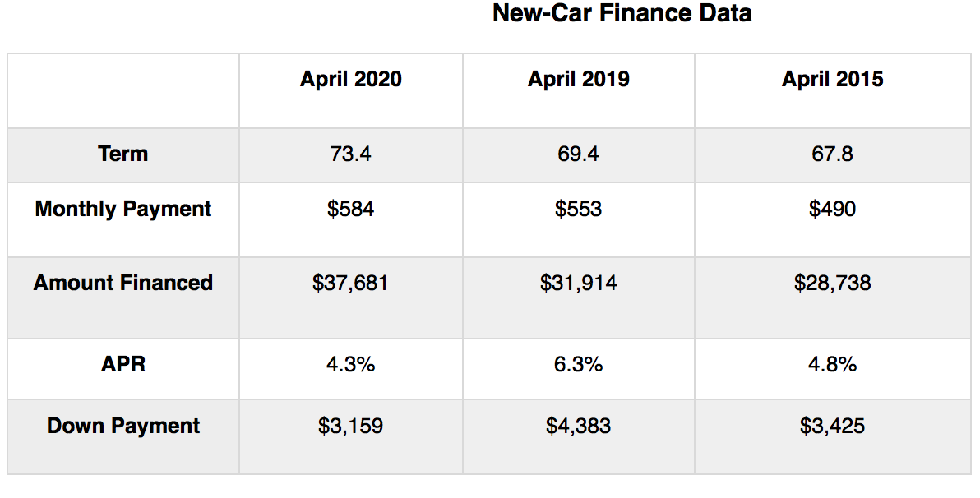Select the 73.4 term cell

[x=351, y=154]
